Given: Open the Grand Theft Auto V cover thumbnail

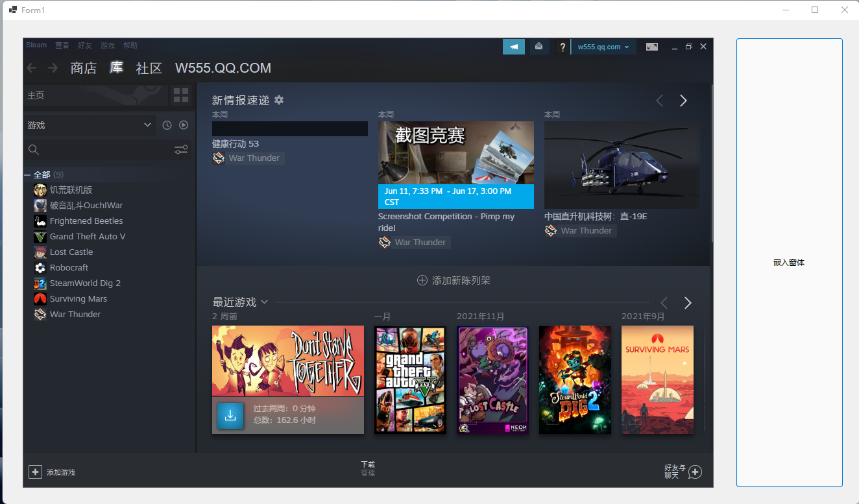Looking at the screenshot, I should pos(410,379).
